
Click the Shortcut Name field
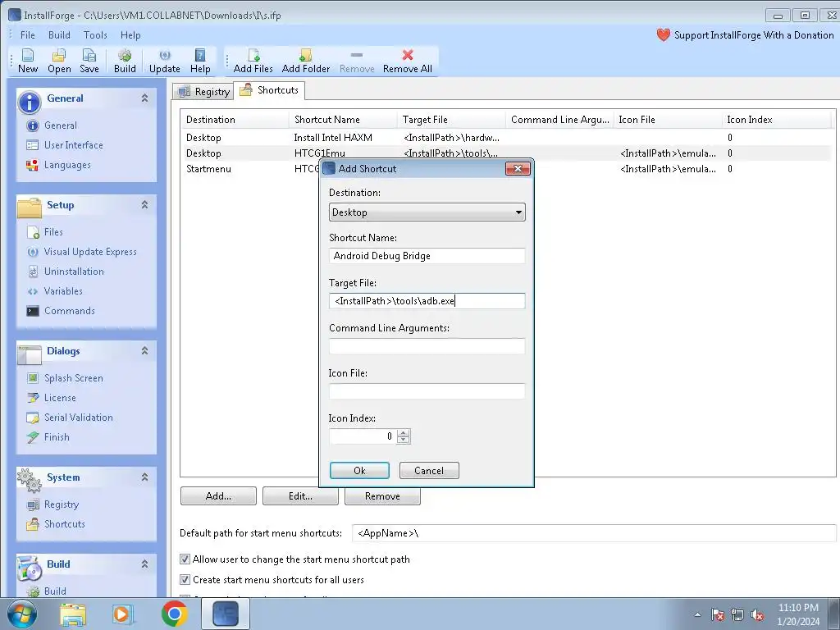427,256
